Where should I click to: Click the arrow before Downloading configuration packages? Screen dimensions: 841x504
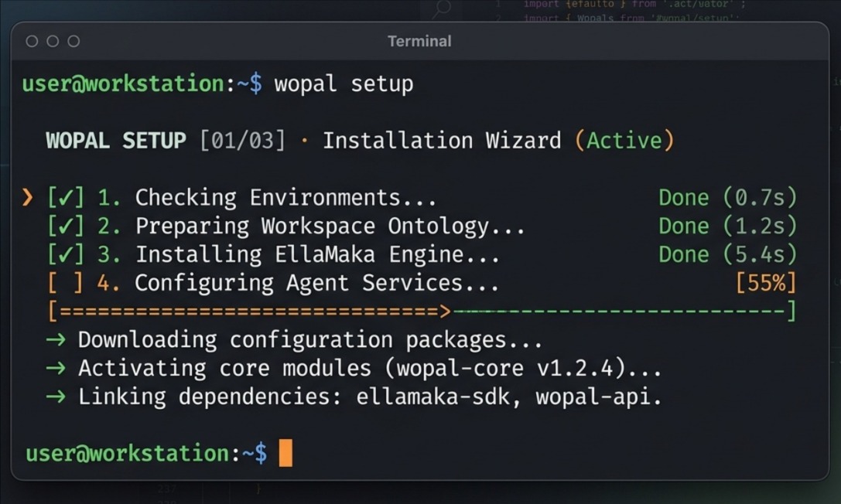point(56,339)
